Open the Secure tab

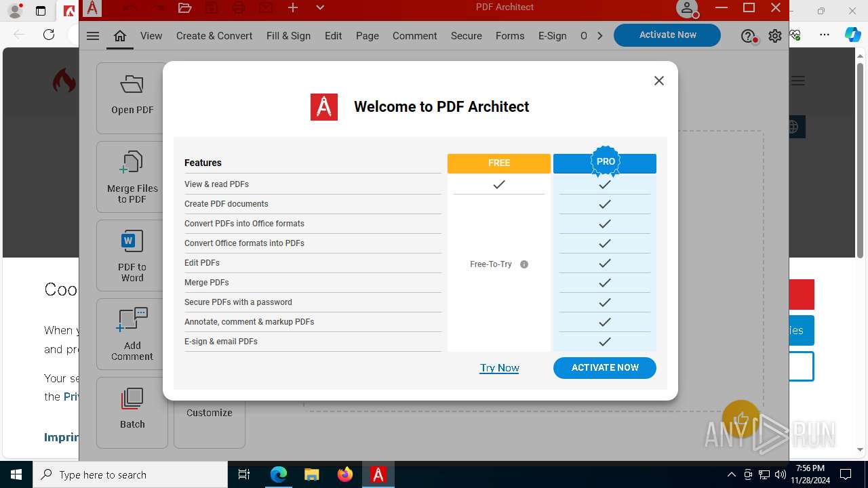point(467,36)
